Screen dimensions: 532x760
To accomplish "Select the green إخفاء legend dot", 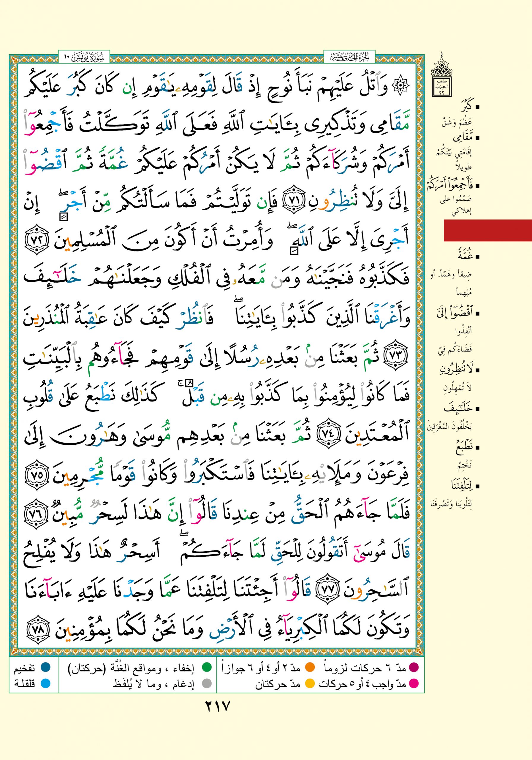I will (x=207, y=668).
